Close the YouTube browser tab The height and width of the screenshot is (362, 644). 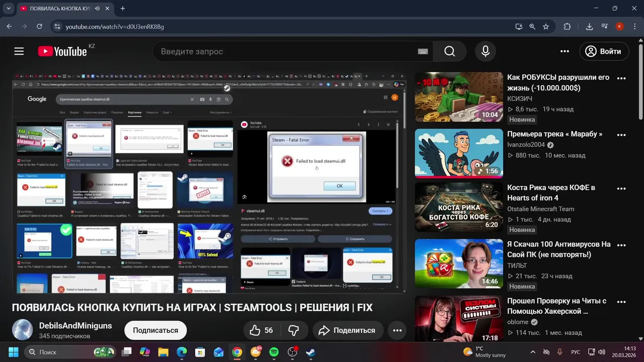point(108,9)
